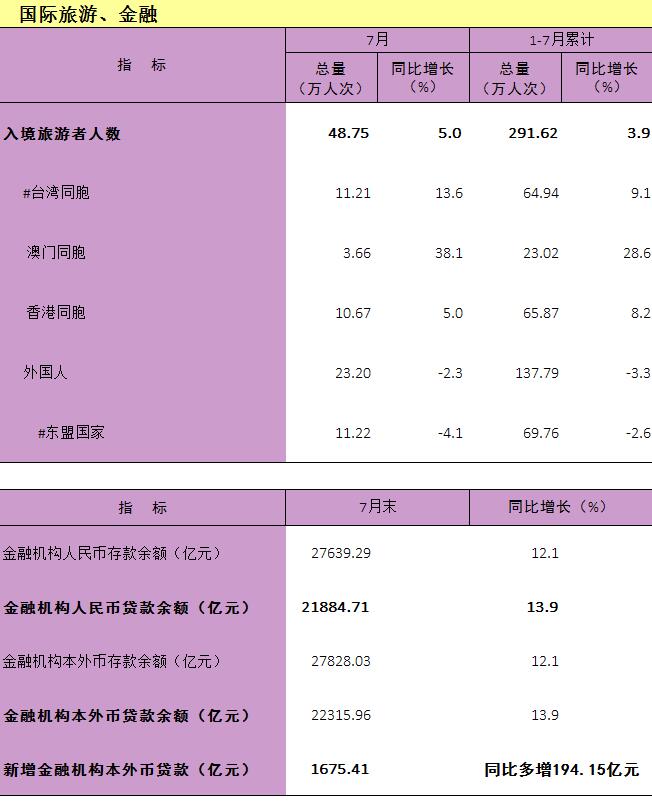Click the cell 11.22
Viewport: 652px width, 801px height.
(x=353, y=433)
